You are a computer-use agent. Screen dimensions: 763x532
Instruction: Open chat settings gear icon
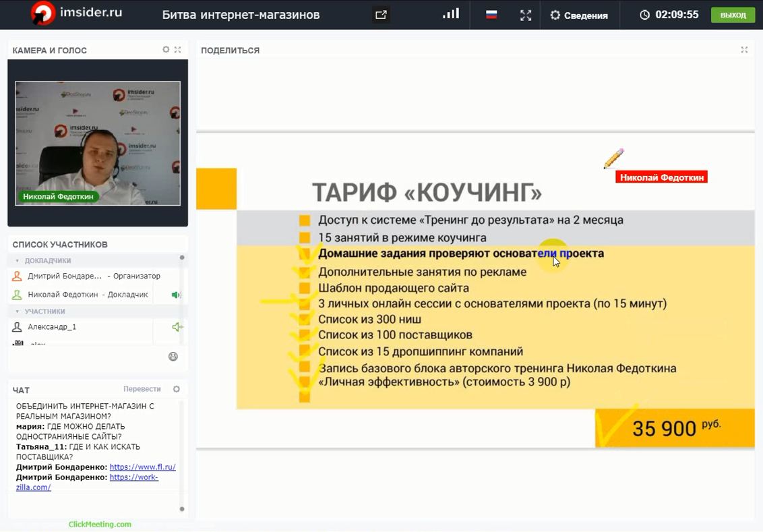(177, 389)
